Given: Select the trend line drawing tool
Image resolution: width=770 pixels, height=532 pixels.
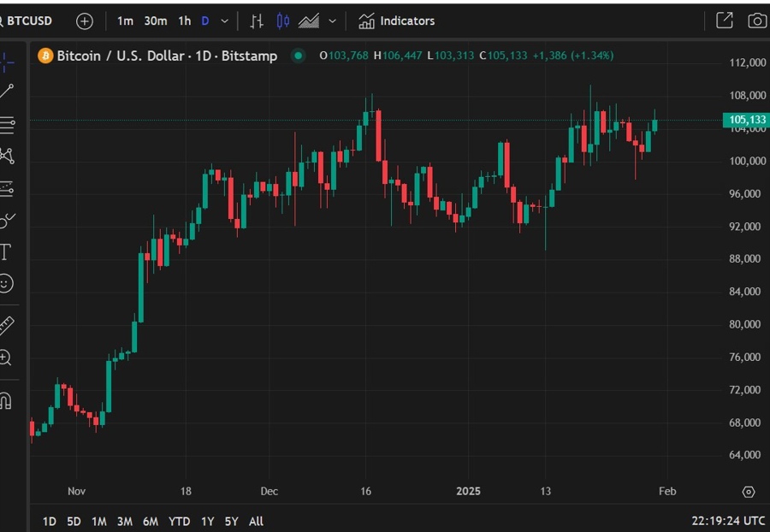Looking at the screenshot, I should point(7,92).
